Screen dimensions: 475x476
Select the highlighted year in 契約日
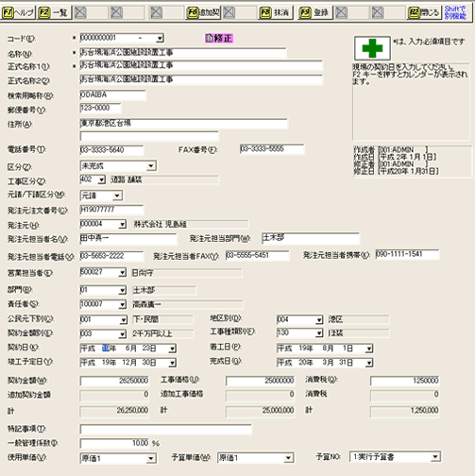coord(106,348)
